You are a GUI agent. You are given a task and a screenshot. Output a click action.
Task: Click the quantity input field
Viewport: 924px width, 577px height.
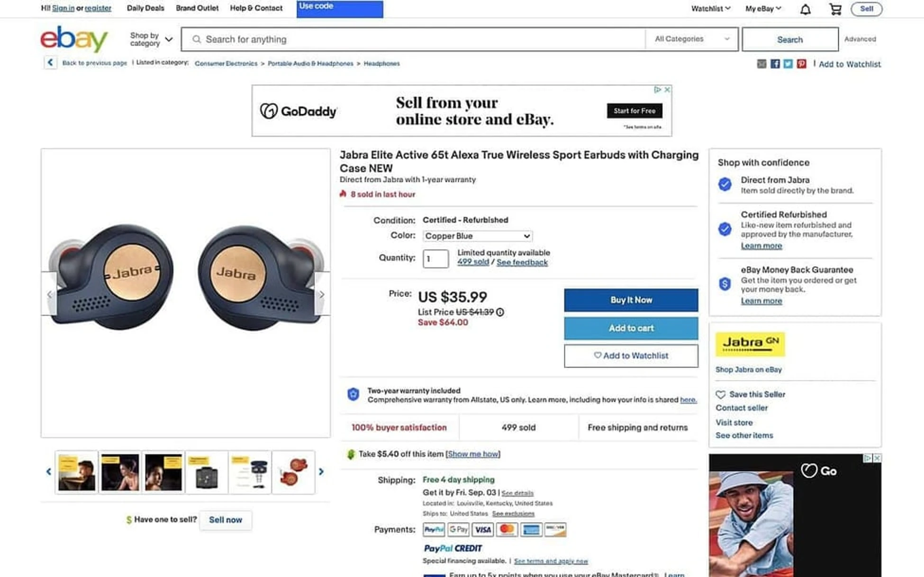point(435,259)
